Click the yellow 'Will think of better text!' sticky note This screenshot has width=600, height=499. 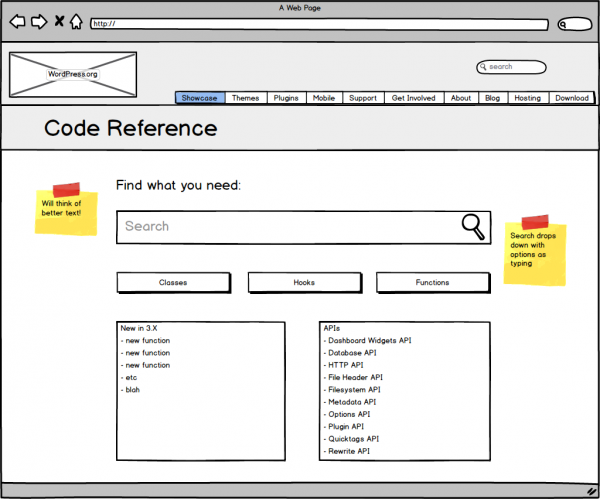click(66, 211)
